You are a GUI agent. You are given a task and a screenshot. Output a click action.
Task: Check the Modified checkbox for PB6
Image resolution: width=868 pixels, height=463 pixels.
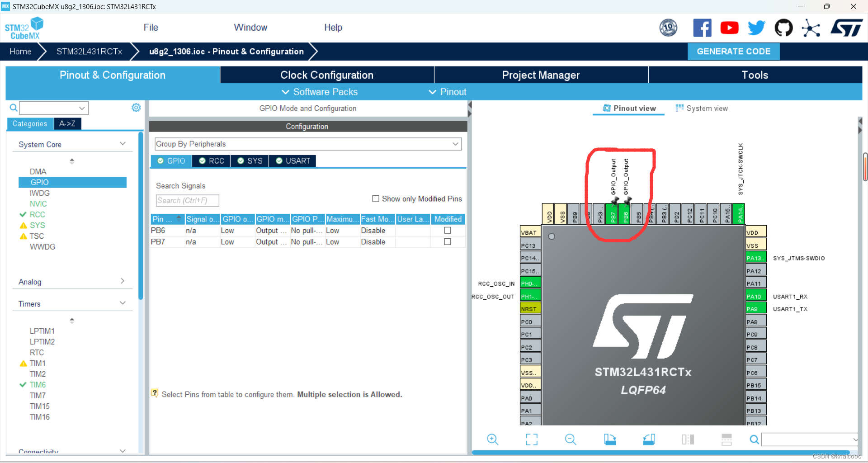coord(447,230)
